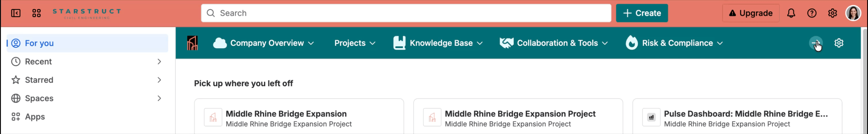Click the Search input field
The image size is (868, 134).
pos(406,13)
